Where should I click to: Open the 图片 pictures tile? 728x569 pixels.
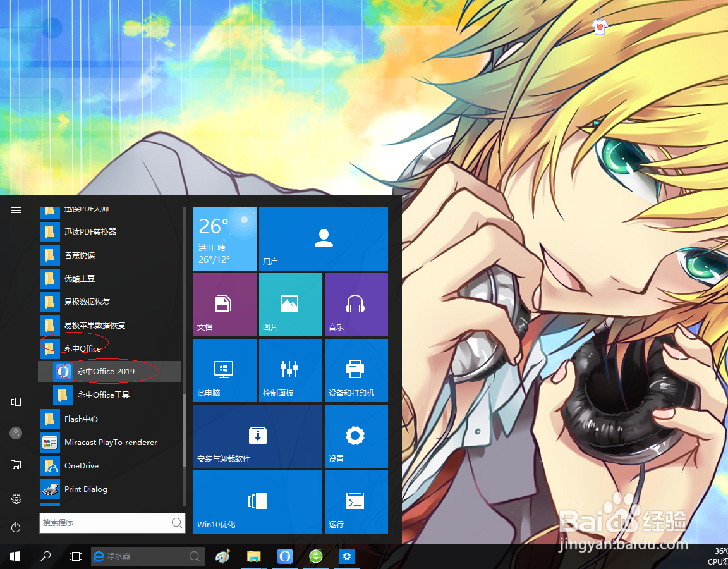[x=290, y=305]
